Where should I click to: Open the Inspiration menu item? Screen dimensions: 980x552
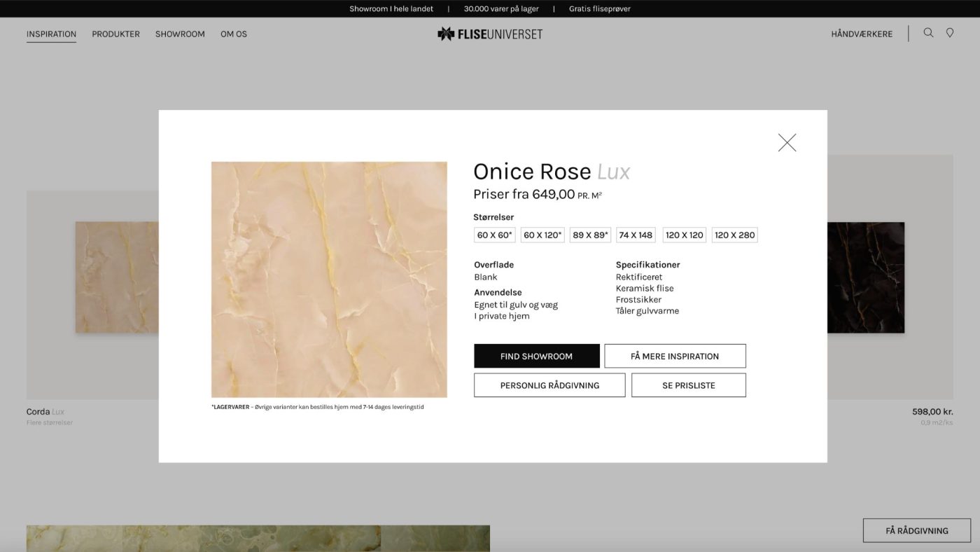tap(51, 34)
